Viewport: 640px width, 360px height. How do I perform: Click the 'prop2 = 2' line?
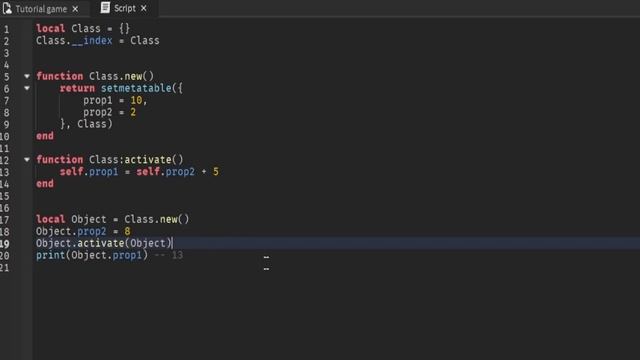pos(109,112)
